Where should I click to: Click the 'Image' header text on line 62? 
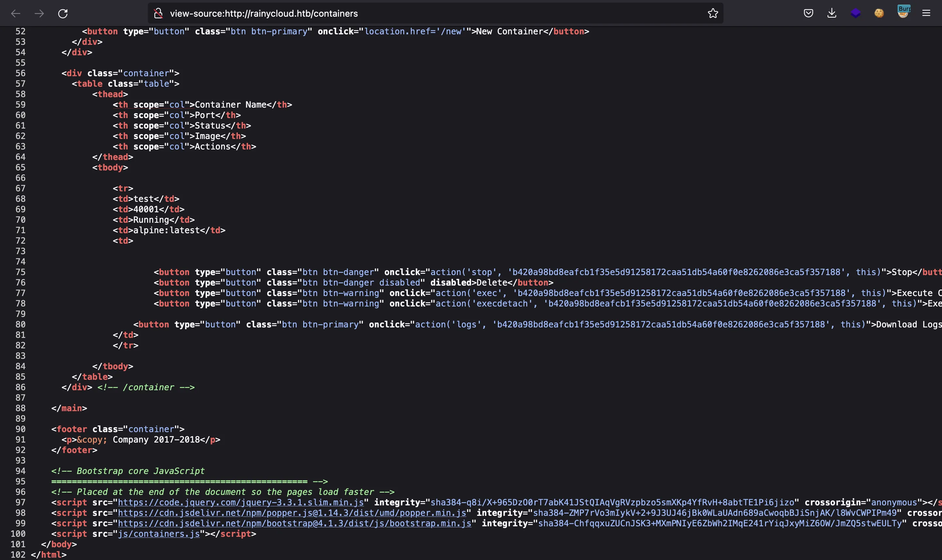click(207, 136)
